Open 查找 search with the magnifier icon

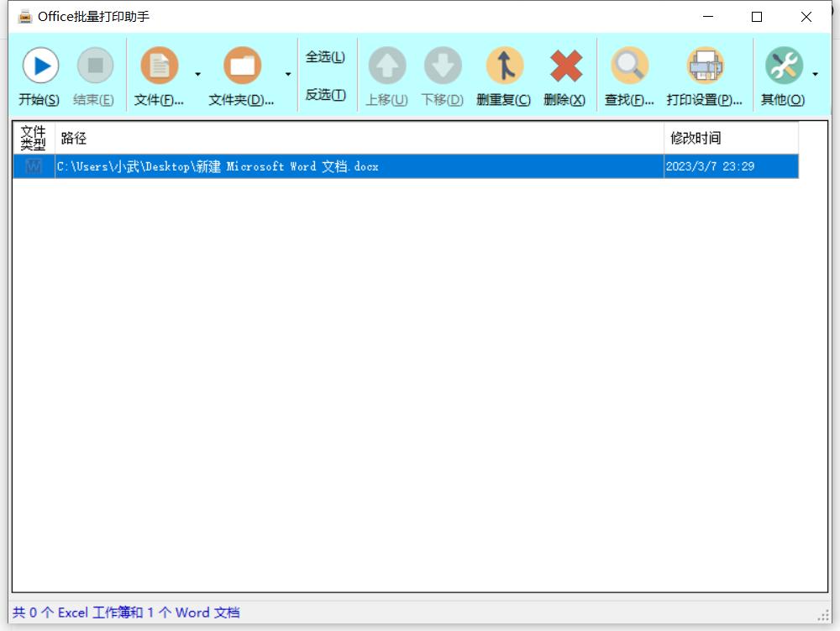click(629, 67)
